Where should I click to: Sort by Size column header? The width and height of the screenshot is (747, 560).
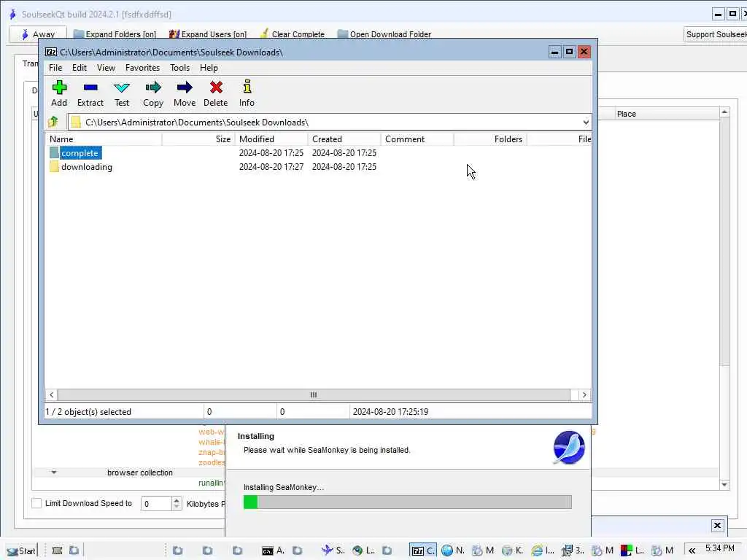click(198, 139)
